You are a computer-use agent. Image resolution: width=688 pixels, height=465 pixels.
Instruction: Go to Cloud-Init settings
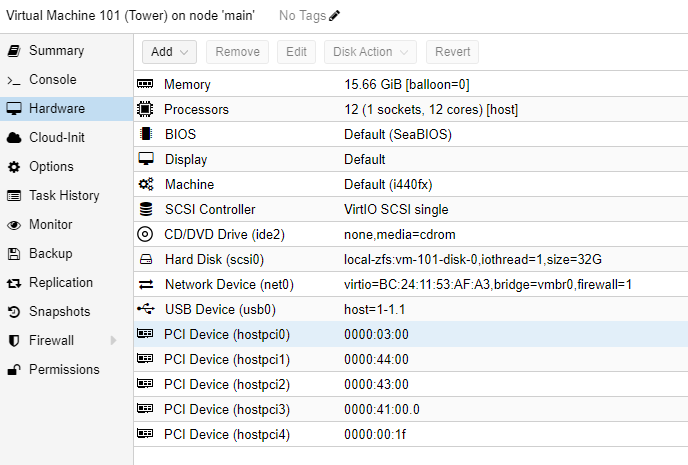[66, 138]
